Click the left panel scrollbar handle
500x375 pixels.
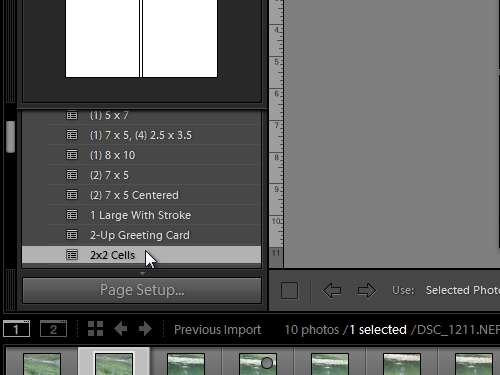pos(11,137)
